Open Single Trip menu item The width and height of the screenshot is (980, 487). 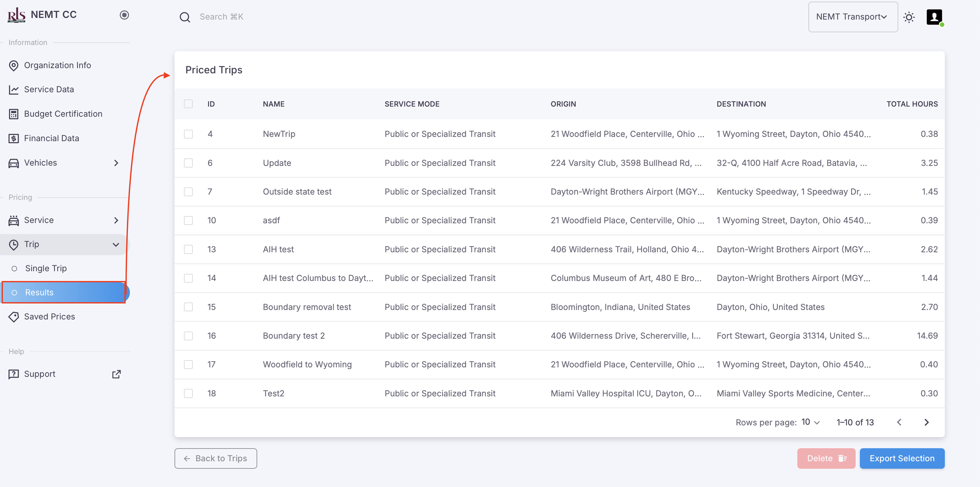pos(46,269)
